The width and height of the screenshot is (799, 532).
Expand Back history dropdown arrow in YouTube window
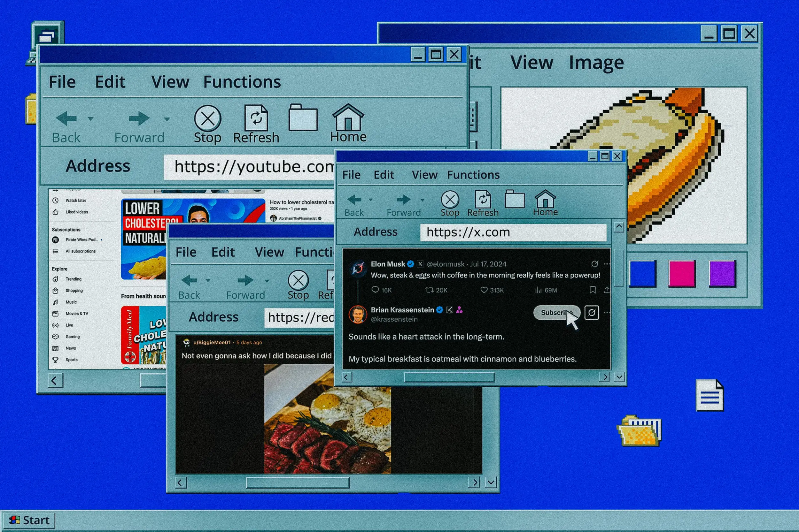pos(90,119)
